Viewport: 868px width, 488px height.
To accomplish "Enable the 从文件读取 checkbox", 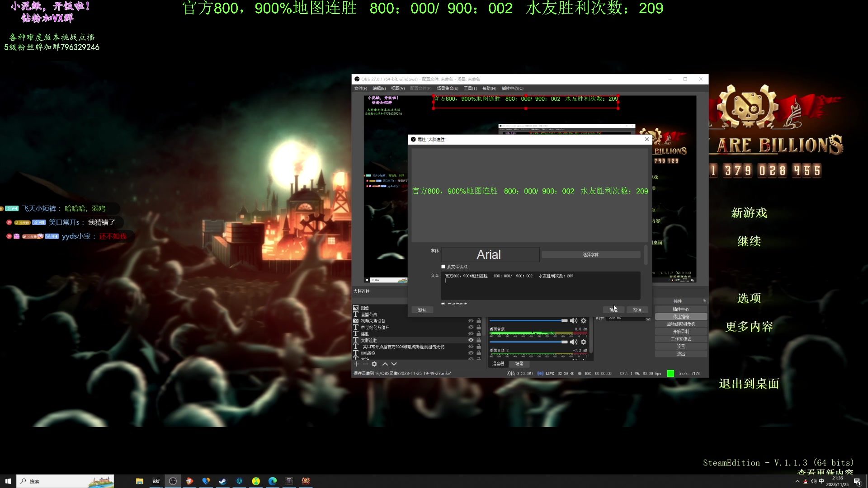I will point(443,267).
